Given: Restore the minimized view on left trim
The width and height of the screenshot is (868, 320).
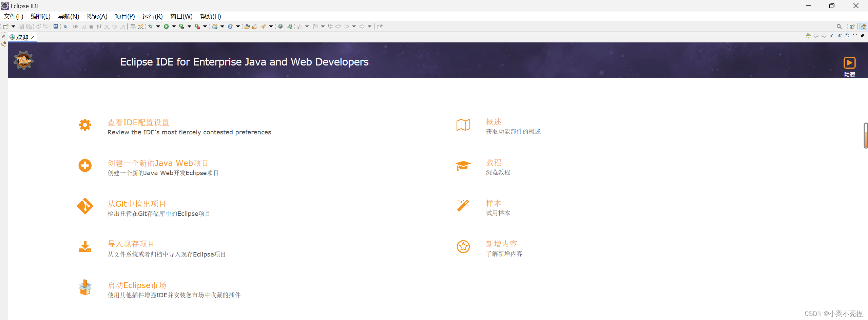Looking at the screenshot, I should pyautogui.click(x=4, y=37).
